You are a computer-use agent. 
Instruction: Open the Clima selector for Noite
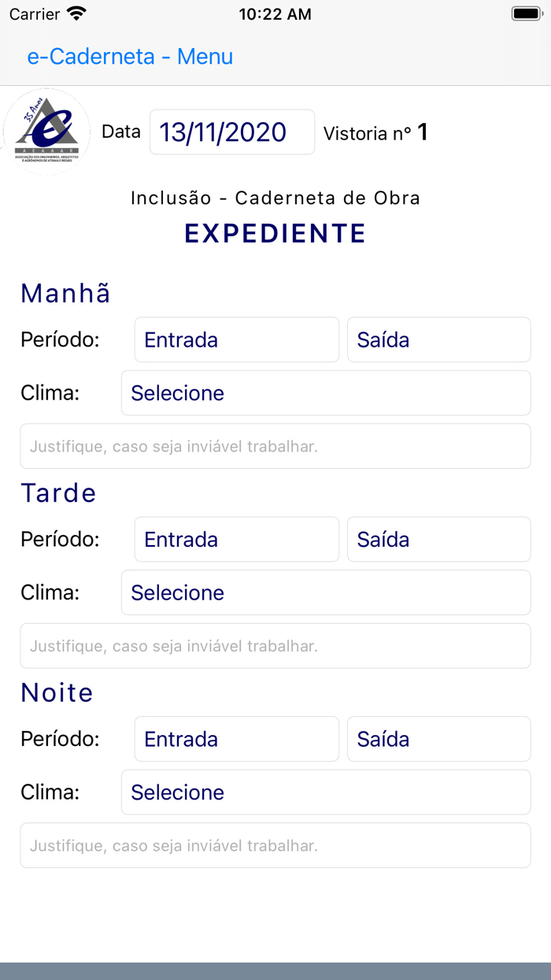[325, 792]
